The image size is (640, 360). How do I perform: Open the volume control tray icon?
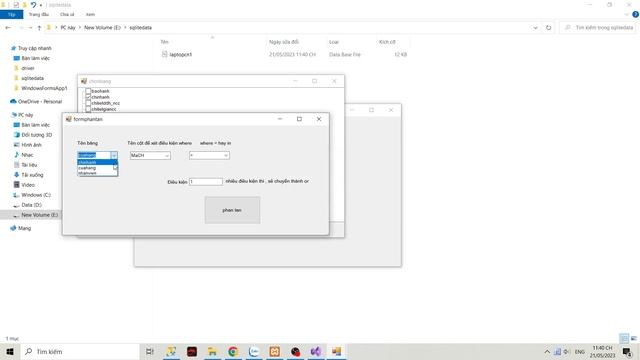(x=567, y=351)
